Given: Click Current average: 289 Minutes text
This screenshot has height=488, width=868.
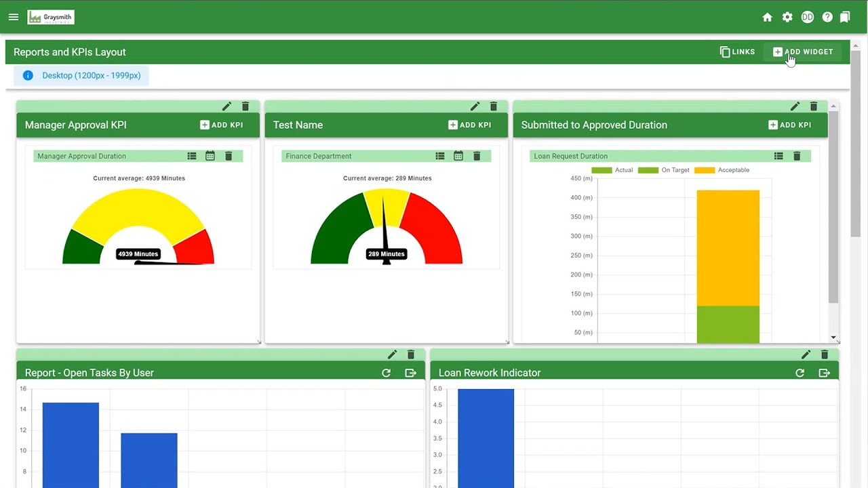Looking at the screenshot, I should [x=387, y=178].
